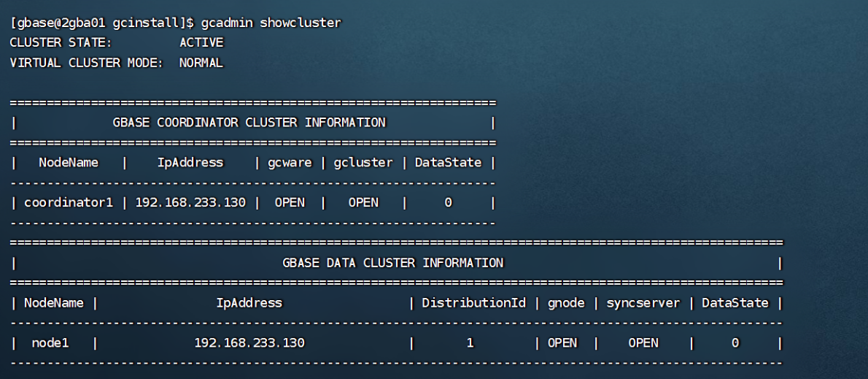This screenshot has width=868, height=379.
Task: Click the node1 DataState value 0
Action: click(735, 343)
